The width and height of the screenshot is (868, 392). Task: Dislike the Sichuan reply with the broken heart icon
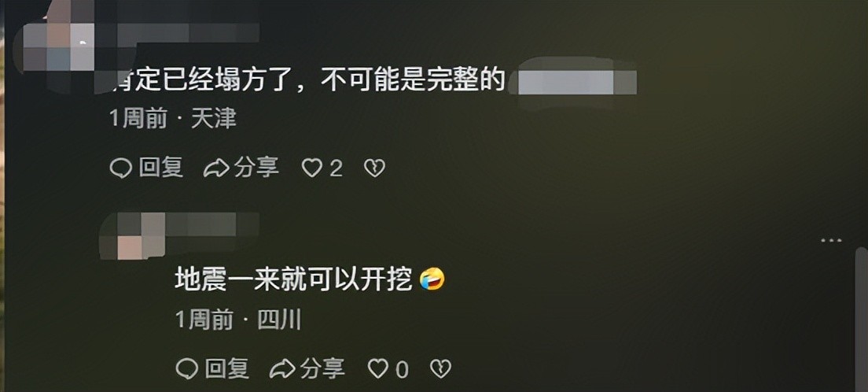tap(441, 368)
